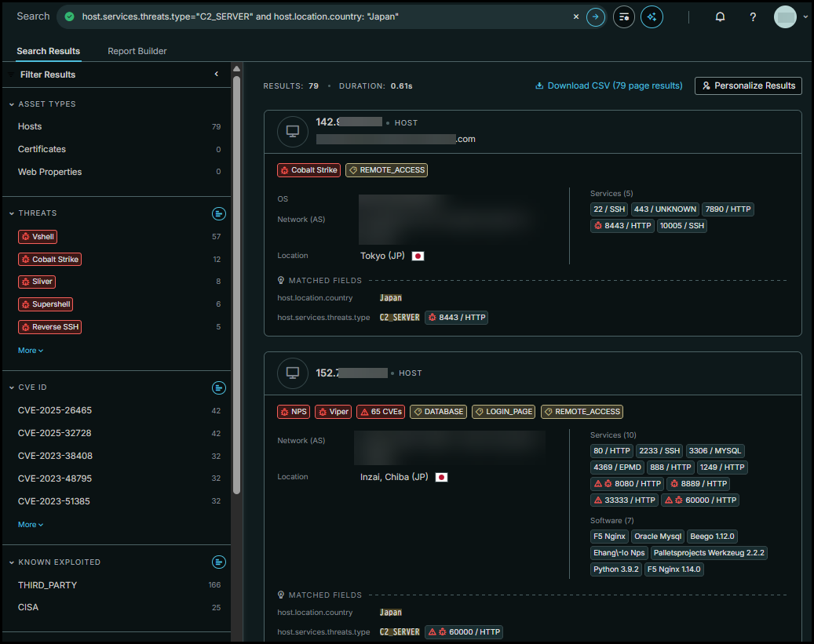
Task: Click the run search arrow button
Action: click(596, 16)
